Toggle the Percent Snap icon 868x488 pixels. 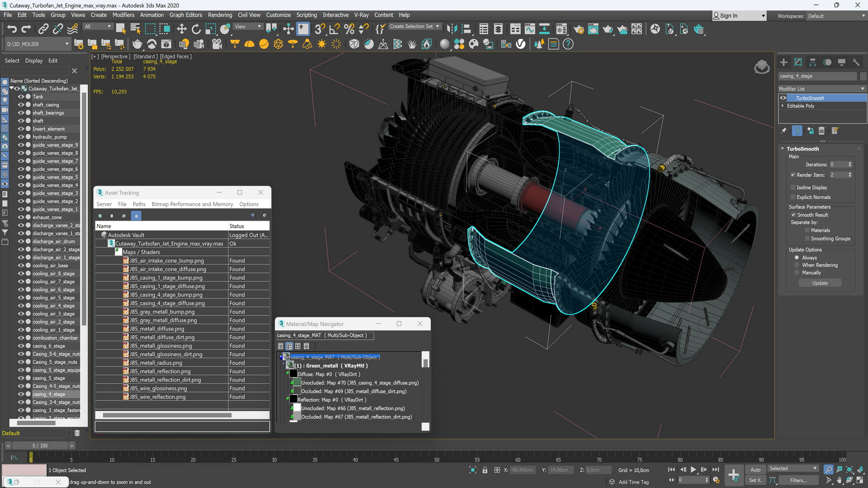349,29
